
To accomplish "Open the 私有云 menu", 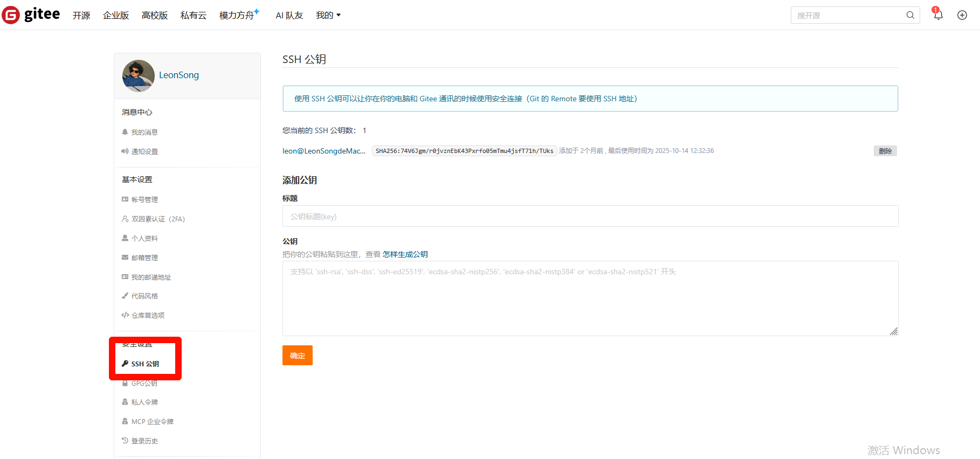I will point(194,15).
